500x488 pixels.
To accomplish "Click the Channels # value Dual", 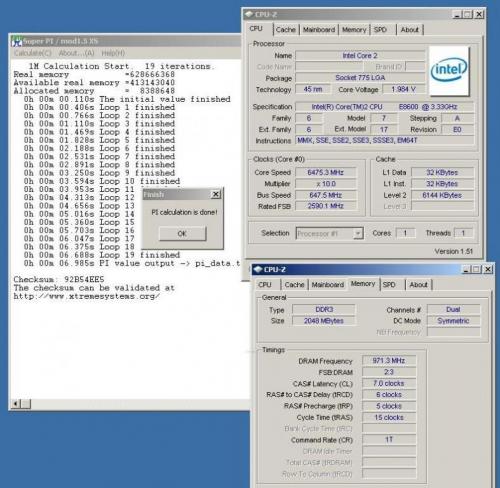I will click(453, 310).
